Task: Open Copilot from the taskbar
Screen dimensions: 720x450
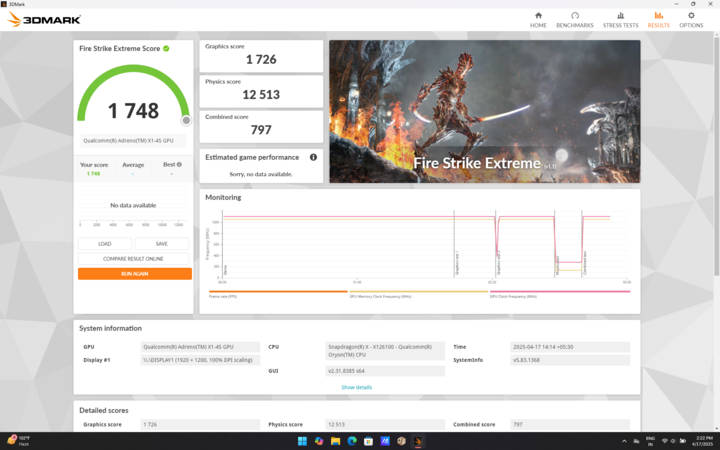Action: 319,441
